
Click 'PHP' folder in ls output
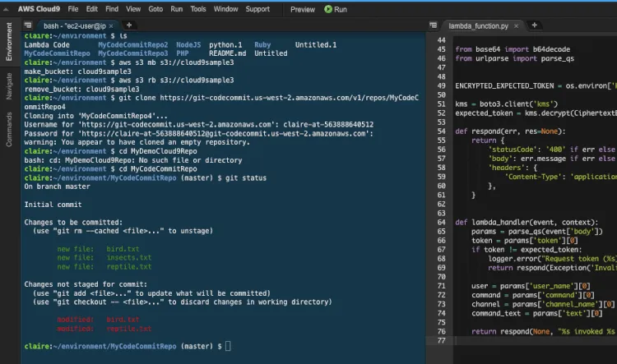[x=182, y=53]
